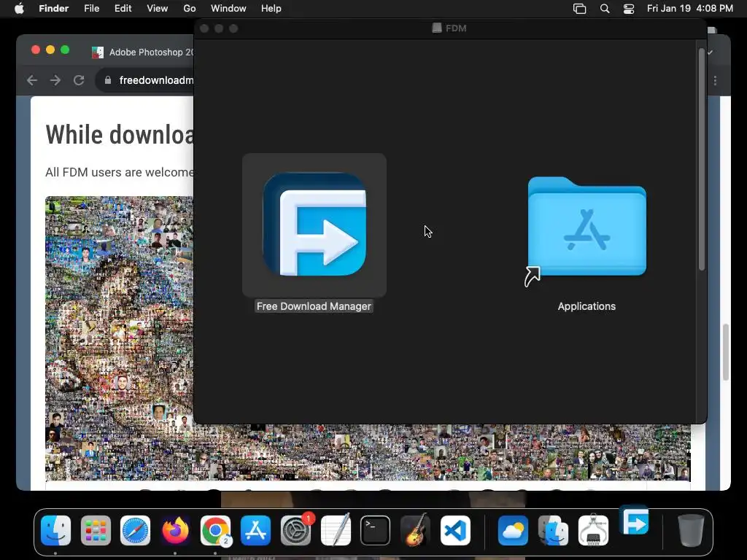Open GarageBand from the Dock
The width and height of the screenshot is (747, 560).
pyautogui.click(x=415, y=530)
